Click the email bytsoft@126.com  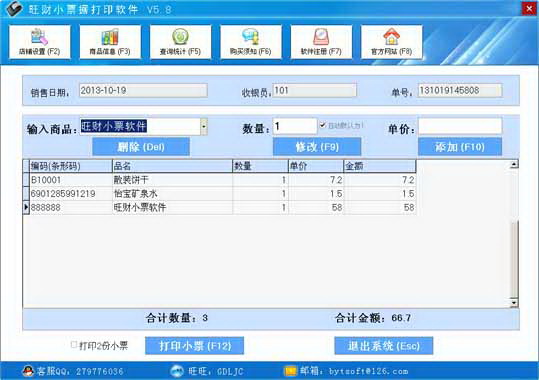click(x=368, y=371)
